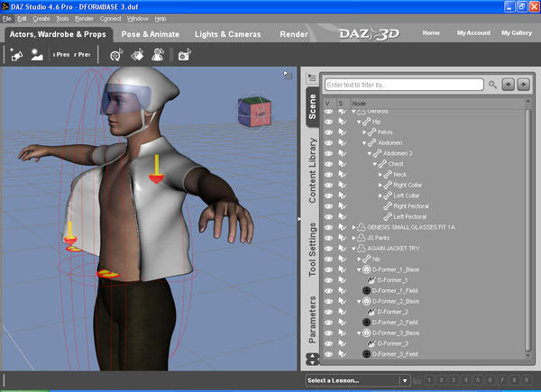
Task: Toggle visibility of JS Pants
Action: coord(328,238)
